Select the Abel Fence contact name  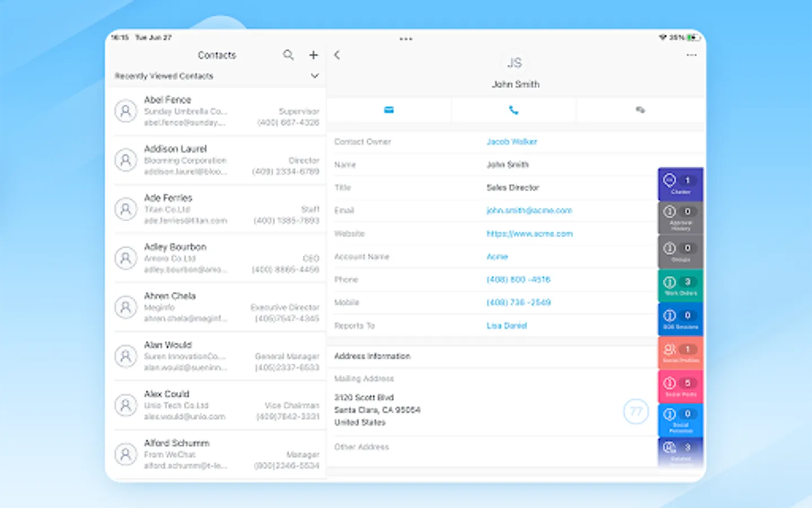(x=167, y=99)
